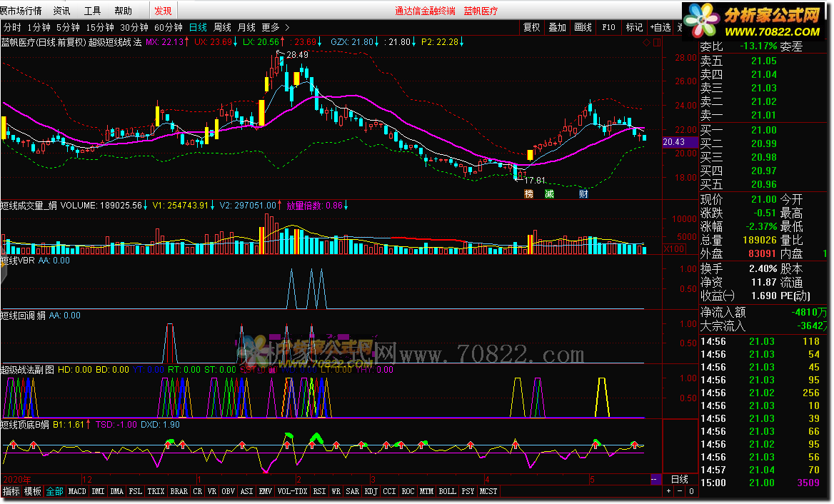The height and width of the screenshot is (504, 834).
Task: Click the minus zoom button at bottom
Action: (x=680, y=491)
